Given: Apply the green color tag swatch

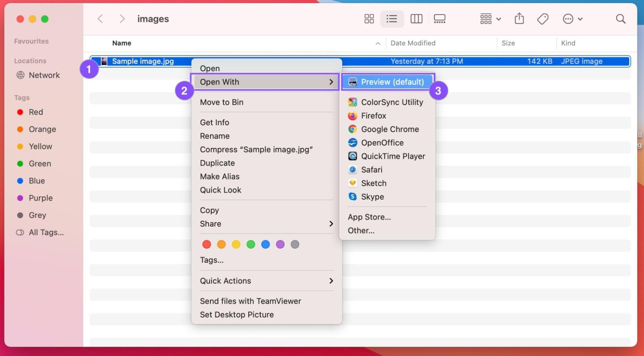Looking at the screenshot, I should [x=251, y=244].
